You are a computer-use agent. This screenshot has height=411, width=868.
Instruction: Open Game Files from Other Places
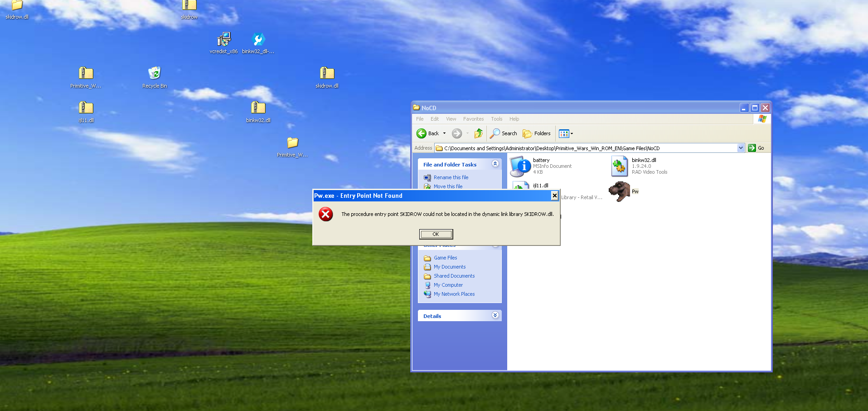[445, 258]
